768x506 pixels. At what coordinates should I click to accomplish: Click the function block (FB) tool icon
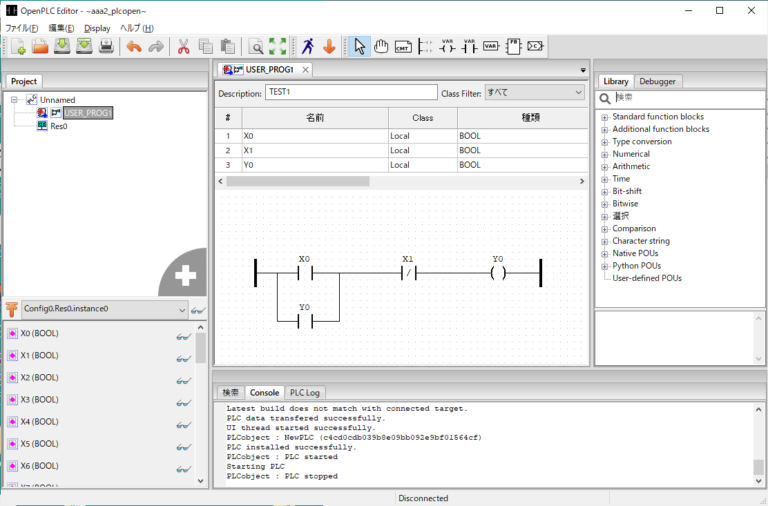(513, 46)
